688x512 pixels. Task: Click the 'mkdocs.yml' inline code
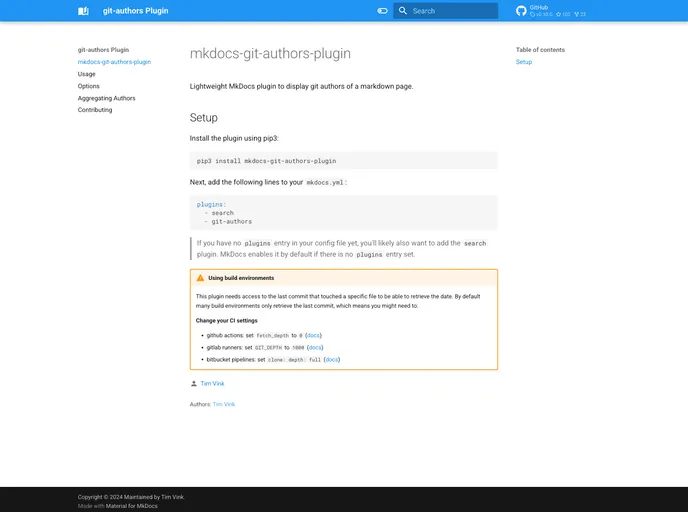click(325, 183)
